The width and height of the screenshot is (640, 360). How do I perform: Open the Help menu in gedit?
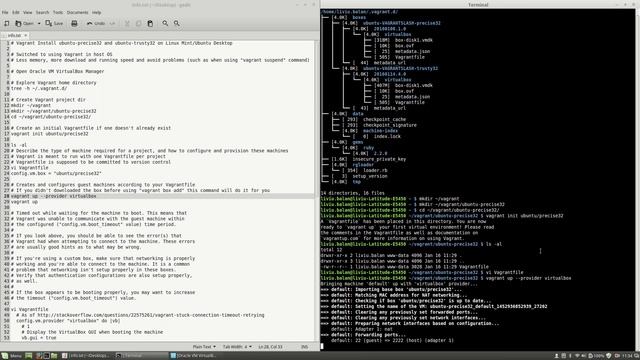pos(96,12)
